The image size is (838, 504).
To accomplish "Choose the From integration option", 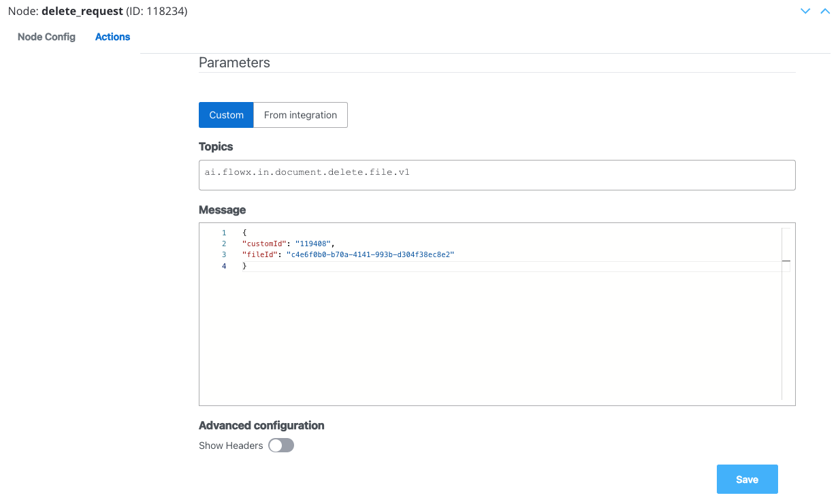I will (x=300, y=115).
